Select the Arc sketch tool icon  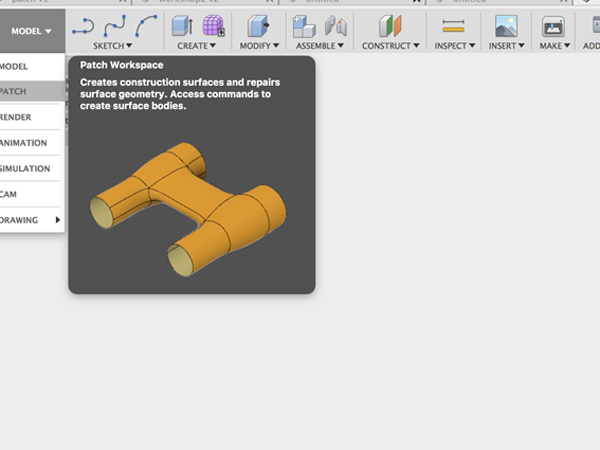pyautogui.click(x=146, y=26)
